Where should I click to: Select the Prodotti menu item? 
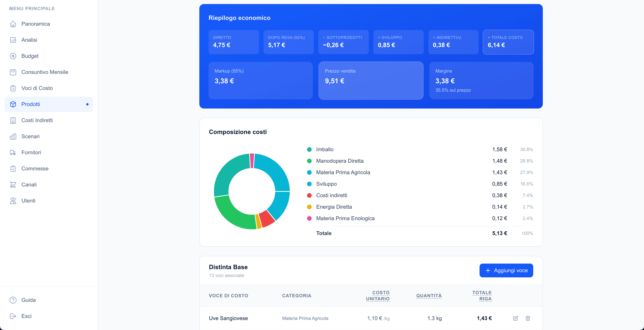click(49, 104)
